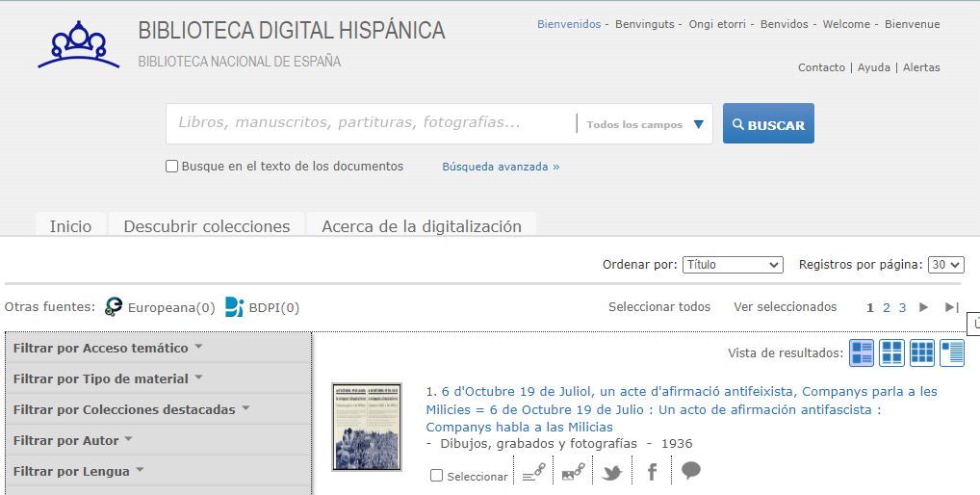Switch language to Bienvenue (French)
This screenshot has height=495, width=980.
pyautogui.click(x=912, y=24)
